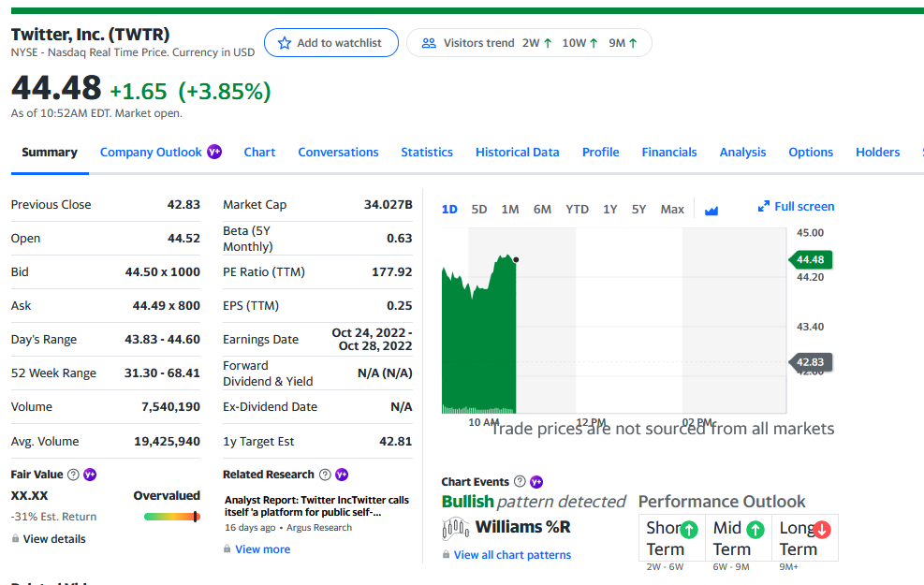The width and height of the screenshot is (924, 585).
Task: Click the 9M visitors trend up arrow
Action: (x=633, y=43)
